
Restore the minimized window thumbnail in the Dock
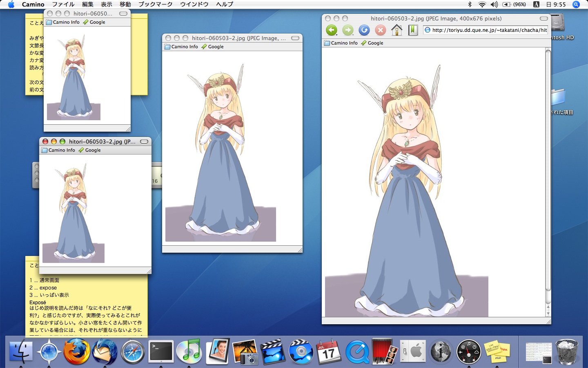pos(539,352)
